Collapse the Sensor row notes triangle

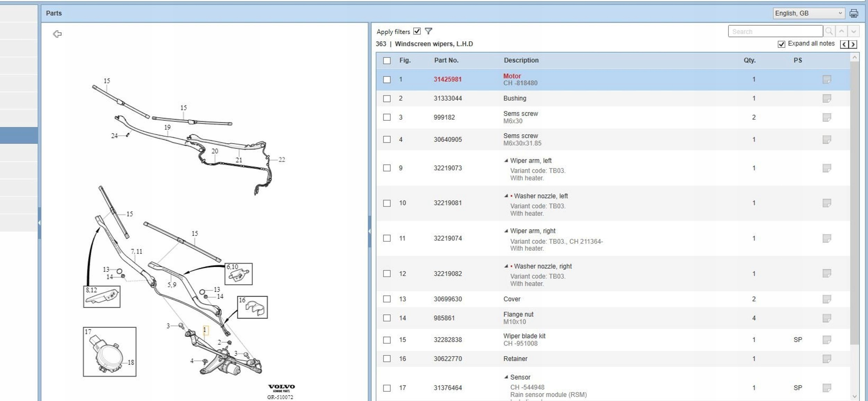[506, 377]
